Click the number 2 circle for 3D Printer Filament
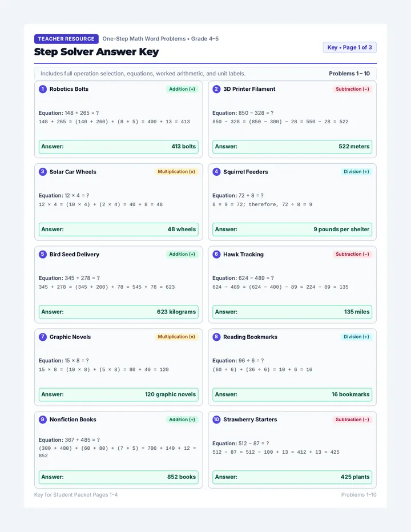 [216, 89]
